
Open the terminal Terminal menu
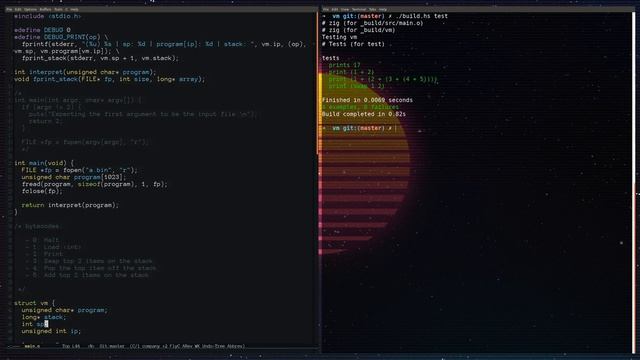coord(359,9)
